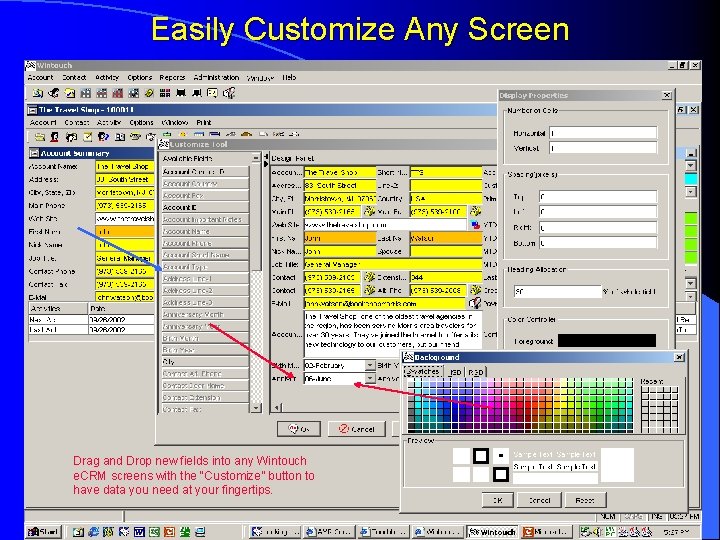Click the Heading Allocation input field
Image resolution: width=720 pixels, height=540 pixels.
557,291
